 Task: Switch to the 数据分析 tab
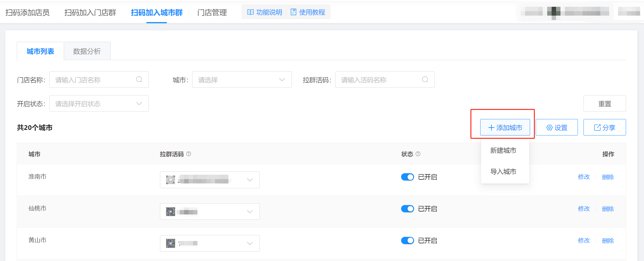(x=87, y=51)
